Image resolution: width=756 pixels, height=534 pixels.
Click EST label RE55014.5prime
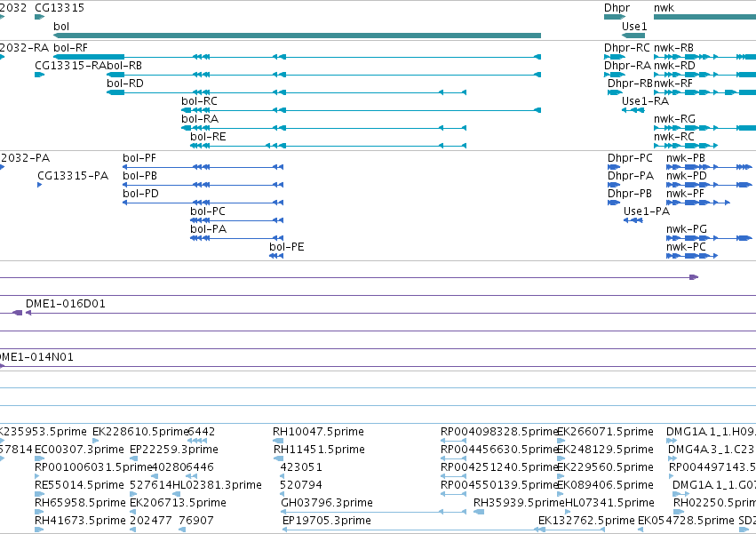coord(80,485)
